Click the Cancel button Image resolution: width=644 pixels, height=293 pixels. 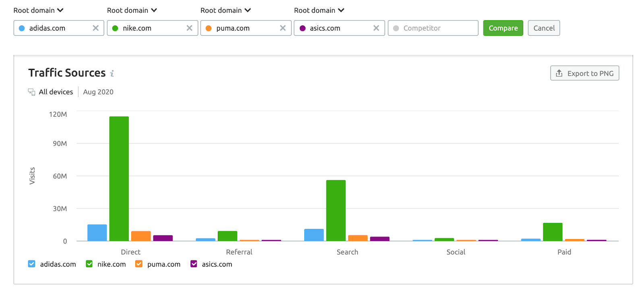544,28
